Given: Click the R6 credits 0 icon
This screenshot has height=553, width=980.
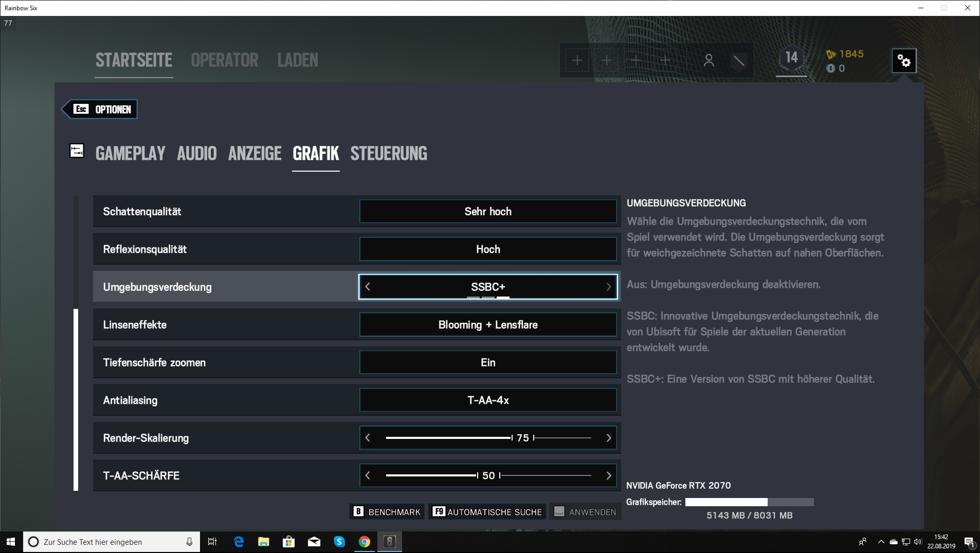Looking at the screenshot, I should click(x=830, y=68).
